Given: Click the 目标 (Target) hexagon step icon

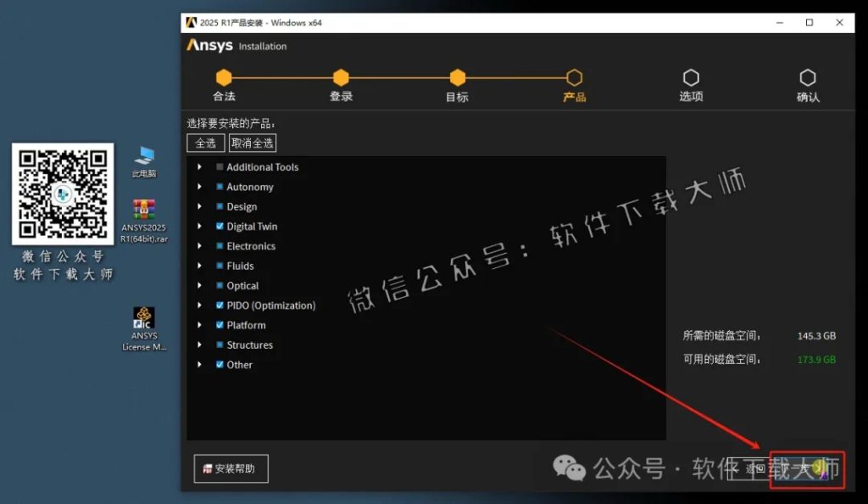Looking at the screenshot, I should point(457,76).
